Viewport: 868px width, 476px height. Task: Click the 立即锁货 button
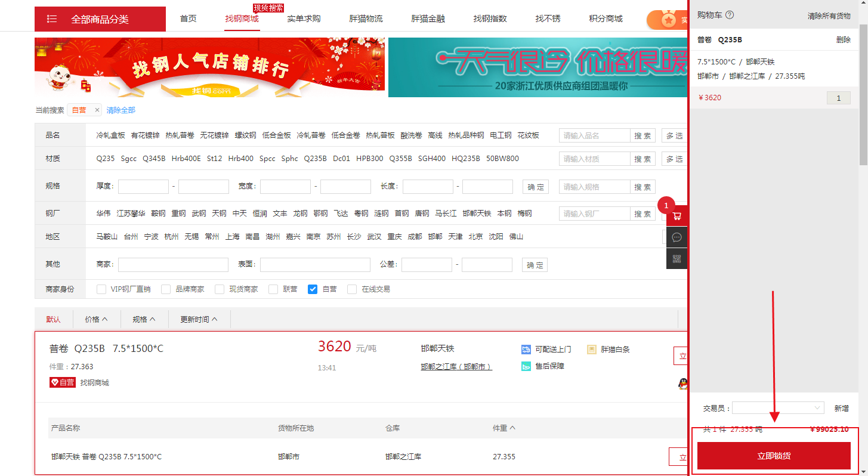(x=774, y=456)
